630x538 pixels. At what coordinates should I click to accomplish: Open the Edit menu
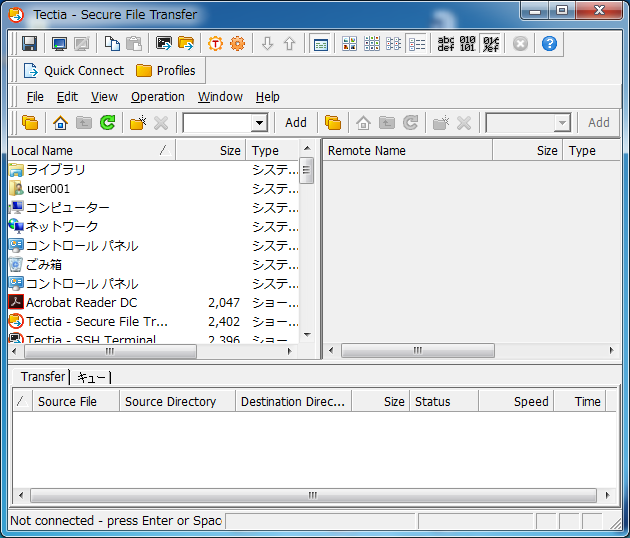pos(67,97)
